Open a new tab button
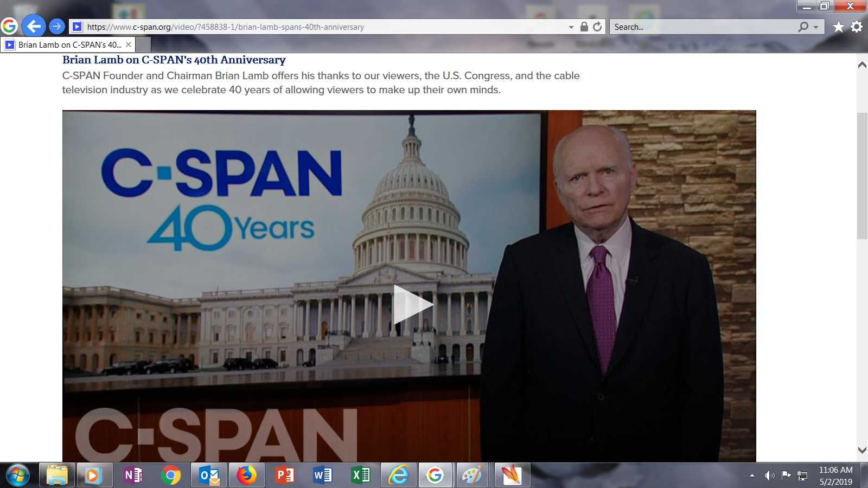Screen dimensions: 868x488 [143, 45]
